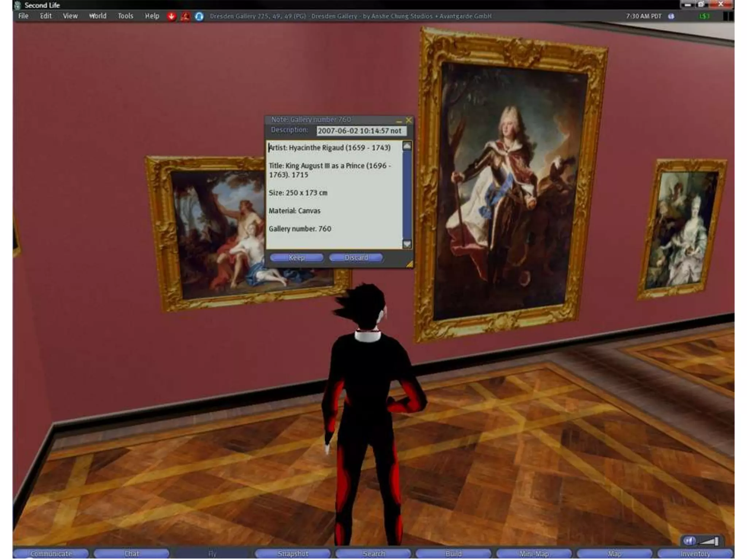Open the View menu
This screenshot has height=560, width=747.
click(x=70, y=16)
